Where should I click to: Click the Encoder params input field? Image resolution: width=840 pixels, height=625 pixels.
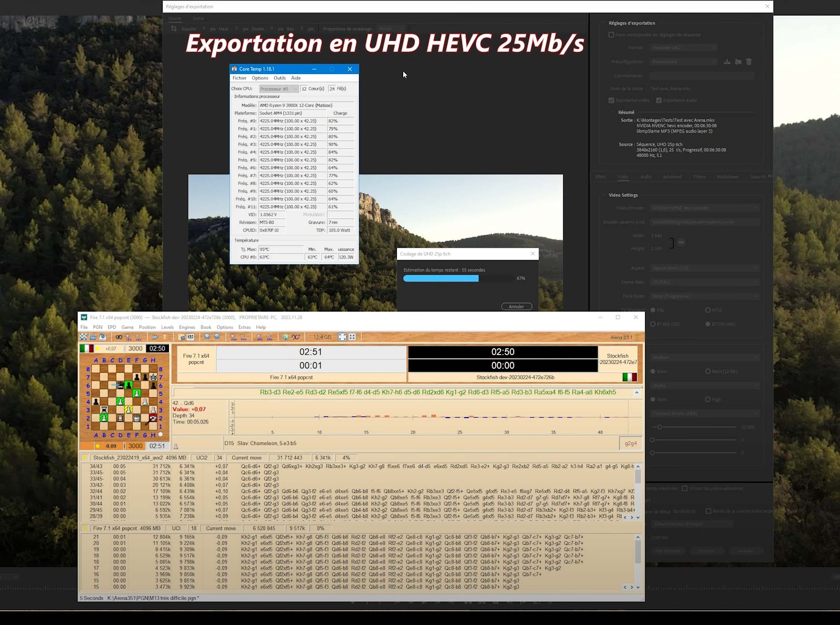click(705, 222)
